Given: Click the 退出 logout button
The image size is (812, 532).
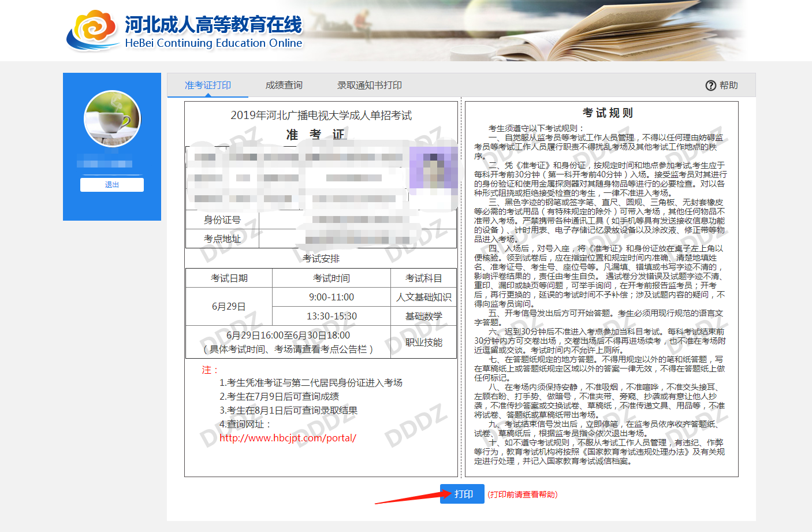Looking at the screenshot, I should pos(112,185).
